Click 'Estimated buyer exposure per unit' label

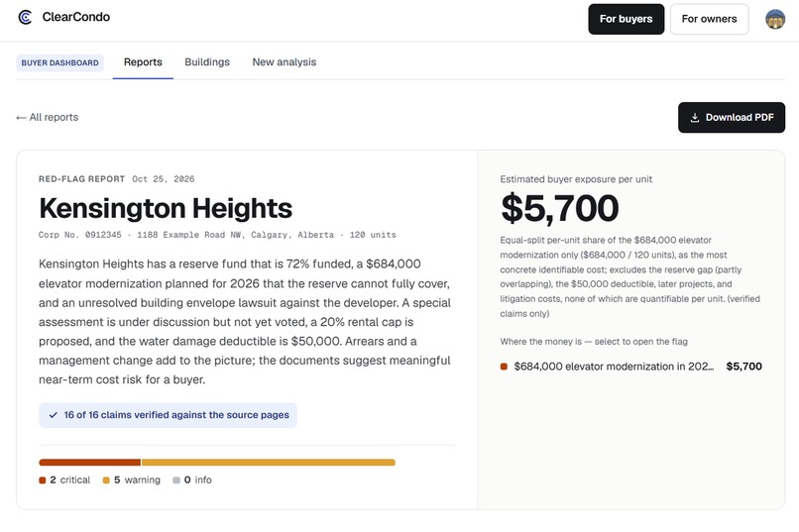pyautogui.click(x=576, y=179)
